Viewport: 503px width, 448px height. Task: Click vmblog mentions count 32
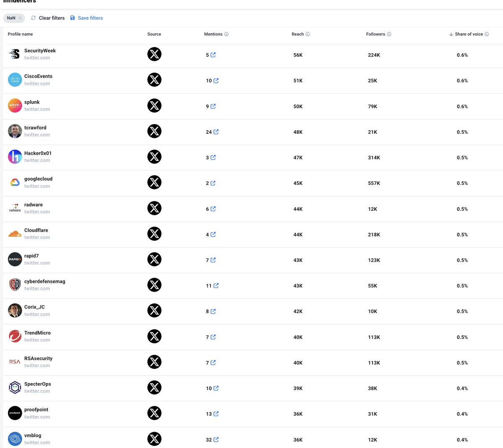click(209, 440)
